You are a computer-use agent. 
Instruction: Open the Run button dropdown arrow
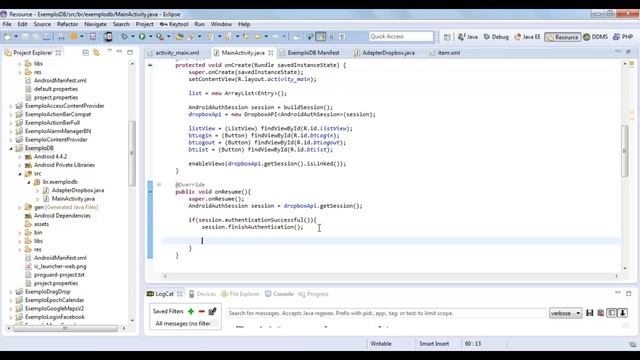[150, 37]
